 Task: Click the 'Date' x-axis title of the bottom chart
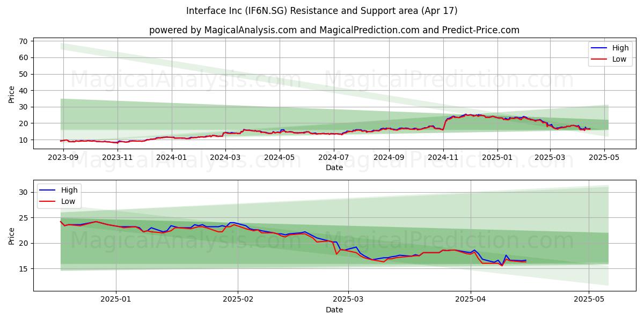point(334,310)
